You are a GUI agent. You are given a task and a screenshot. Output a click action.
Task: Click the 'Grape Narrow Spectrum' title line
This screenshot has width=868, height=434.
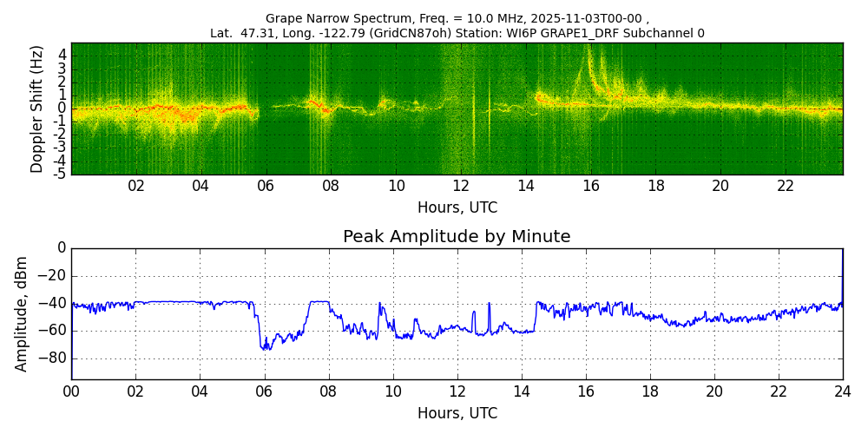click(x=457, y=18)
